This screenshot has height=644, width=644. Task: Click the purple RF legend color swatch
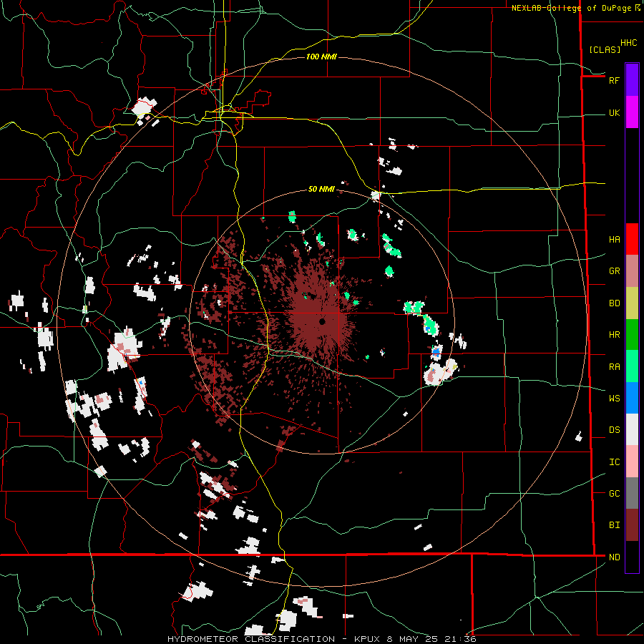point(632,80)
